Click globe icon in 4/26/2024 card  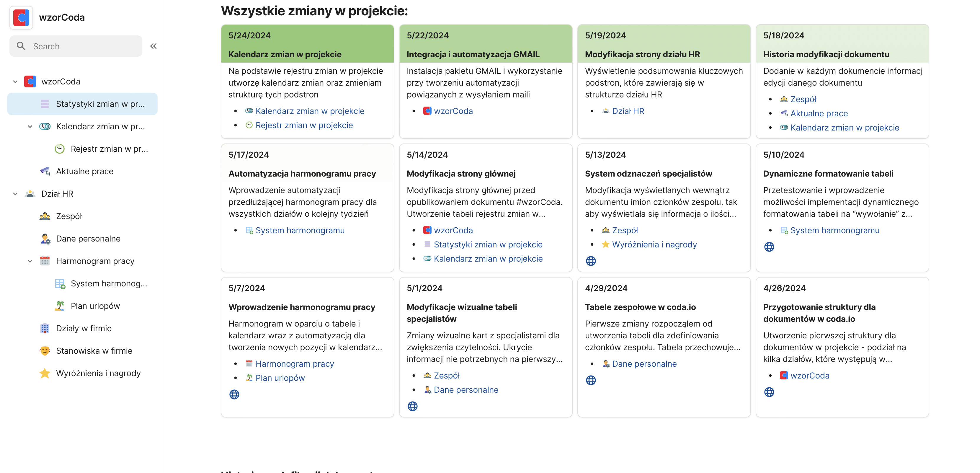(x=769, y=392)
